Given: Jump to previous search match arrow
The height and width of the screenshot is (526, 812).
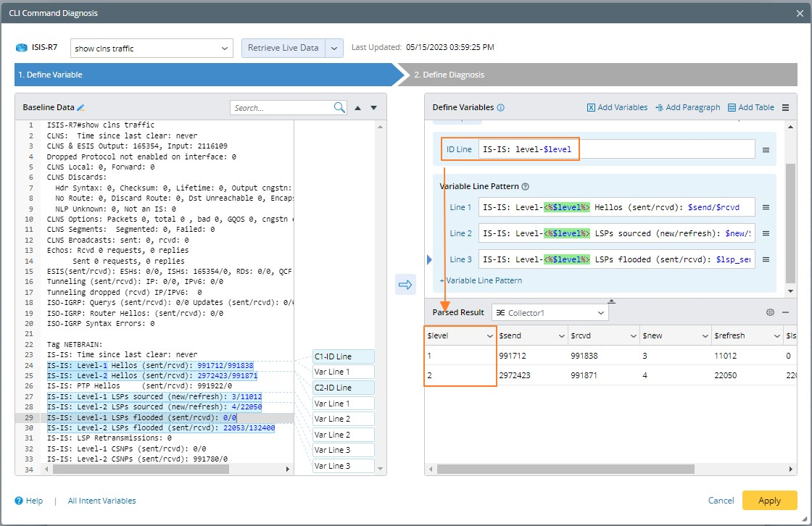Looking at the screenshot, I should [357, 108].
